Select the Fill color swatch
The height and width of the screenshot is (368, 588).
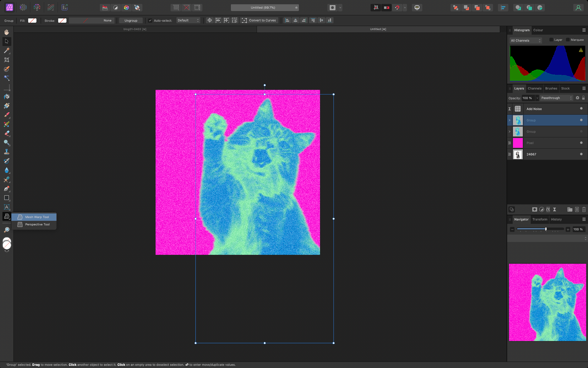click(32, 20)
